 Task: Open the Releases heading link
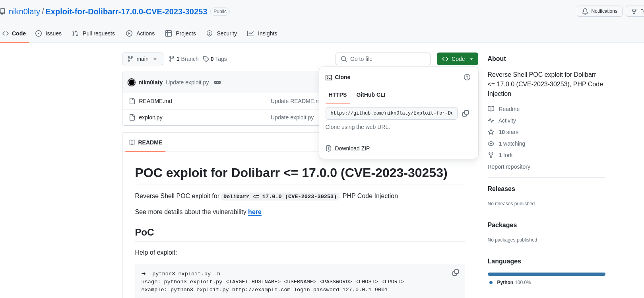point(501,189)
